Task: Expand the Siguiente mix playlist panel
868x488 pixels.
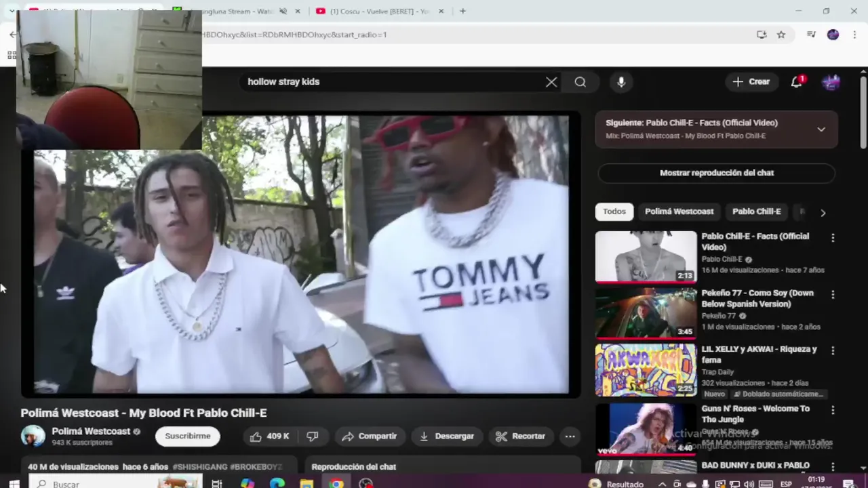Action: click(x=821, y=129)
